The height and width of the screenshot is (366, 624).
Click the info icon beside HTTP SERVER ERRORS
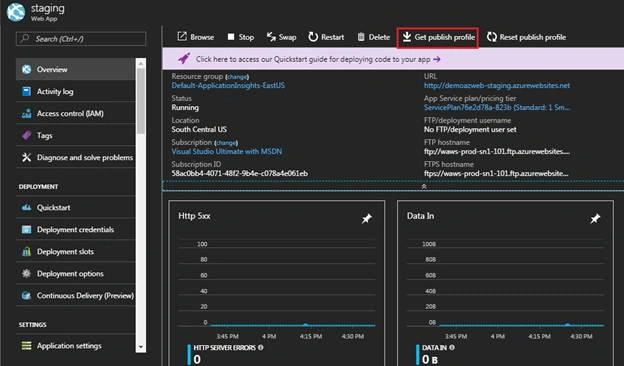[261, 347]
